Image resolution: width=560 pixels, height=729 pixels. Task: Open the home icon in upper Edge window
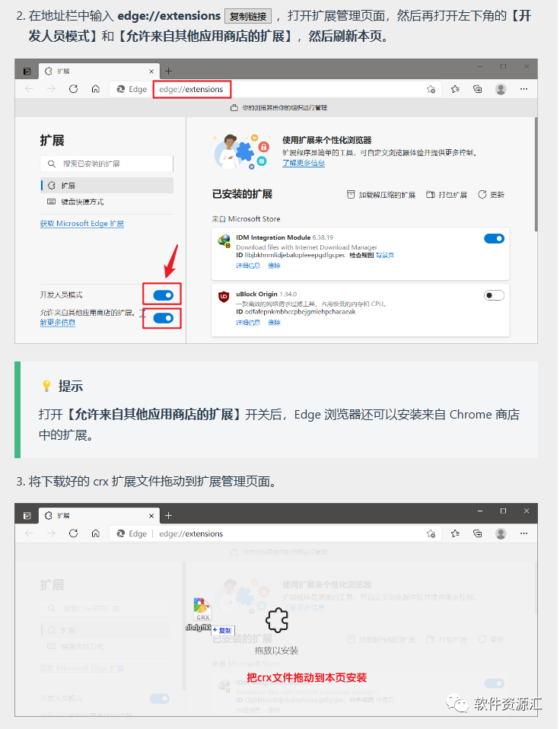96,89
